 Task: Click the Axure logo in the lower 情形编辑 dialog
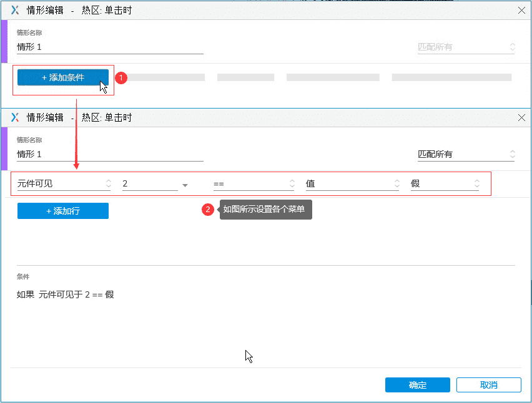coord(14,117)
